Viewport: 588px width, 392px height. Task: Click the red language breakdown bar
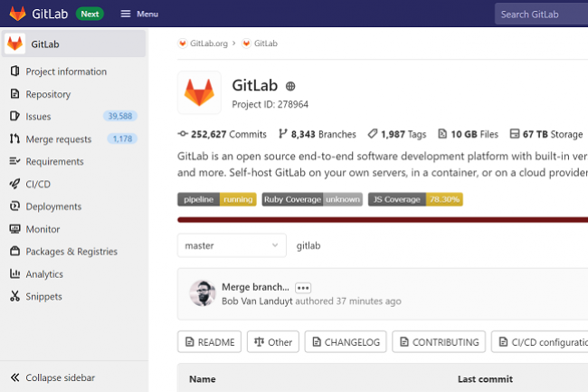pos(383,220)
